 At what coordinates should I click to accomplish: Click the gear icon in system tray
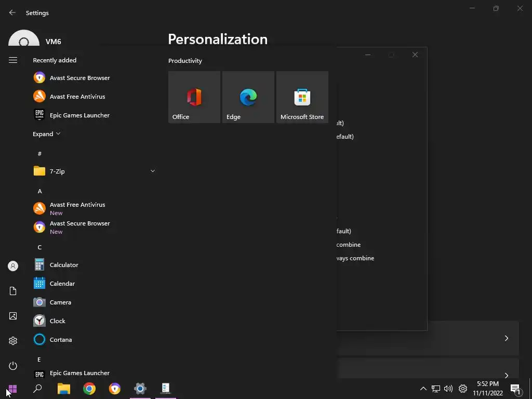463,389
